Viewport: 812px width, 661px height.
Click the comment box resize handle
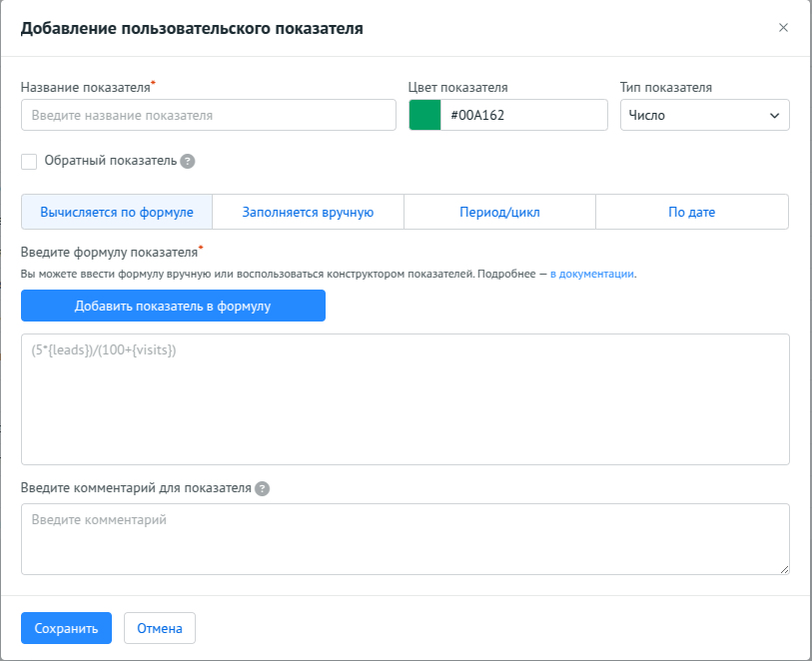click(x=784, y=569)
